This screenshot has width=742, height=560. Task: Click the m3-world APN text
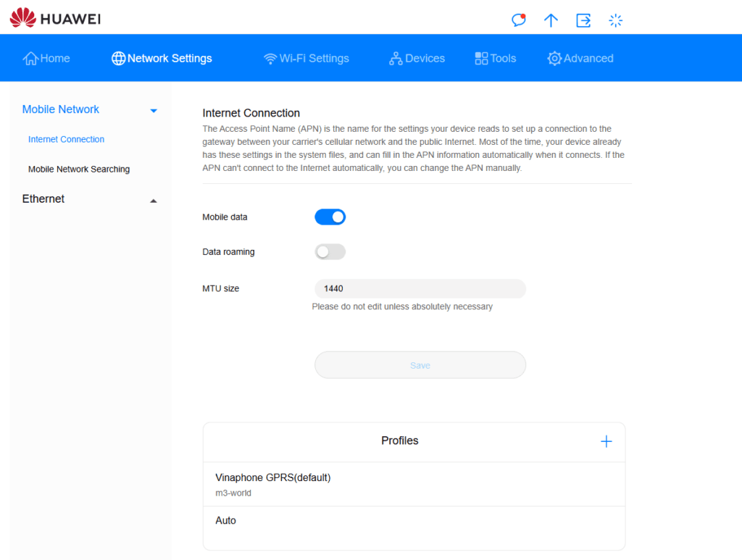pos(233,493)
